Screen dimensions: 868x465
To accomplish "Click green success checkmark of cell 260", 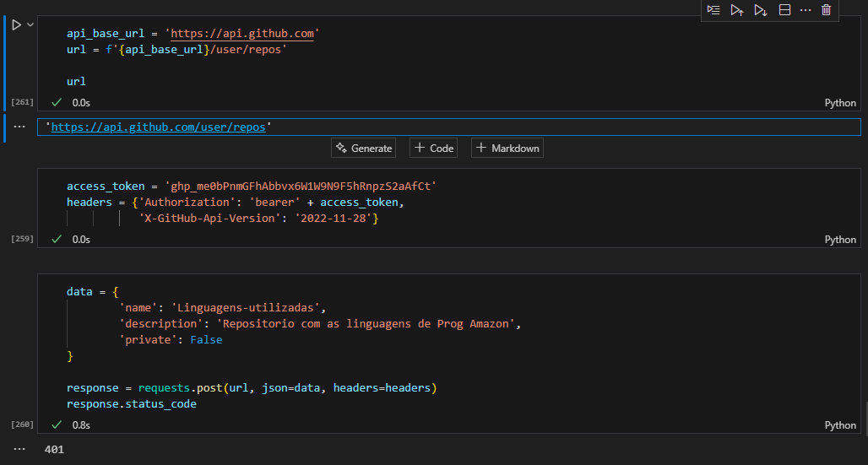I will [57, 424].
